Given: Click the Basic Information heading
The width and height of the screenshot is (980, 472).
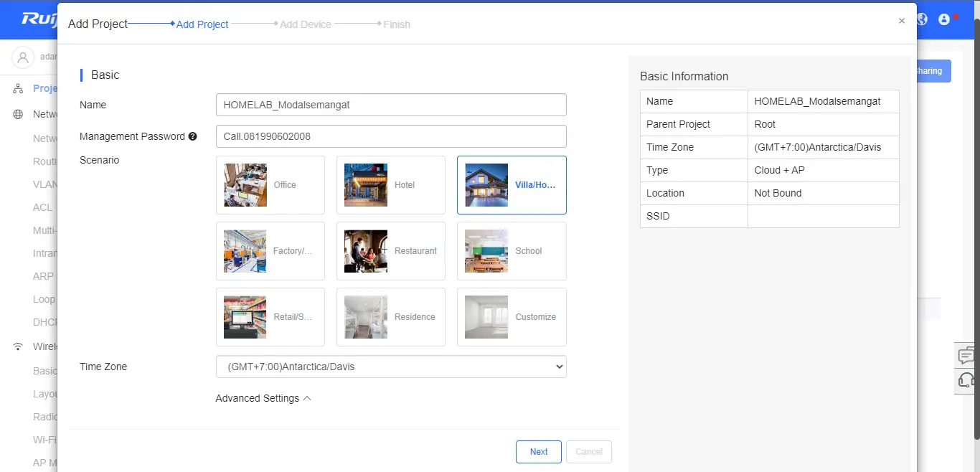Looking at the screenshot, I should click(x=684, y=76).
